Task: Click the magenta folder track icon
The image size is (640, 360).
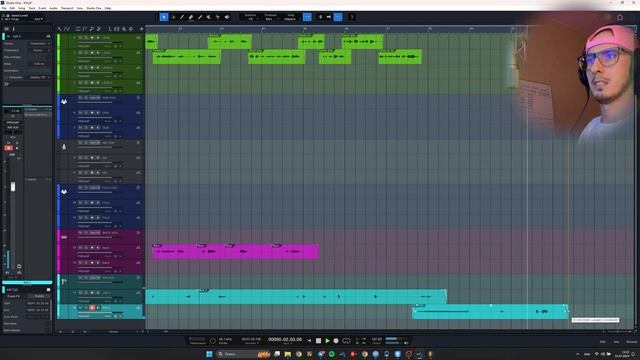Action: 64,237
